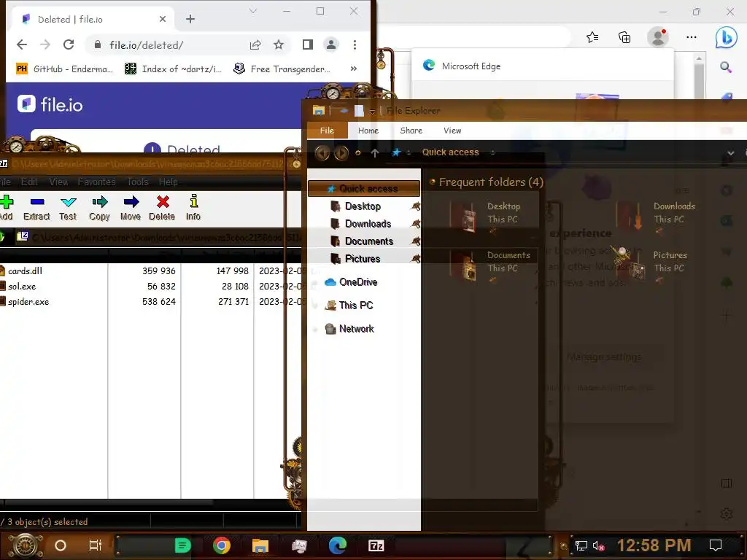Go back in the Chrome browser
The height and width of the screenshot is (560, 747).
click(22, 44)
